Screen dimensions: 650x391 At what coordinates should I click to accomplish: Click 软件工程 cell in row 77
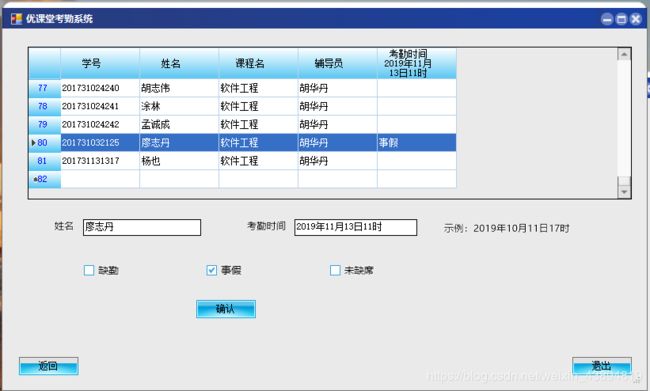pos(258,88)
